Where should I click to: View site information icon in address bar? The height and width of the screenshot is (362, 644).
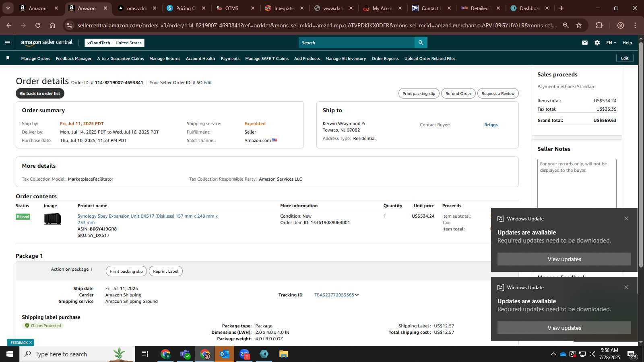coord(70,25)
